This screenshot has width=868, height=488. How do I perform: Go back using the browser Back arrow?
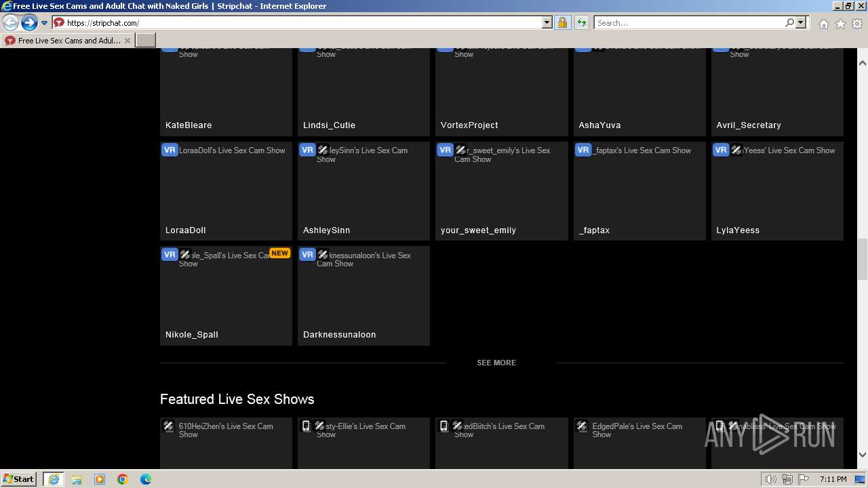point(11,23)
